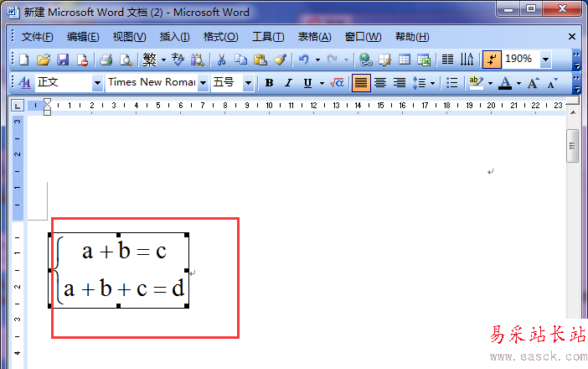This screenshot has width=588, height=369.
Task: Click the Bullets list icon
Action: 451,82
